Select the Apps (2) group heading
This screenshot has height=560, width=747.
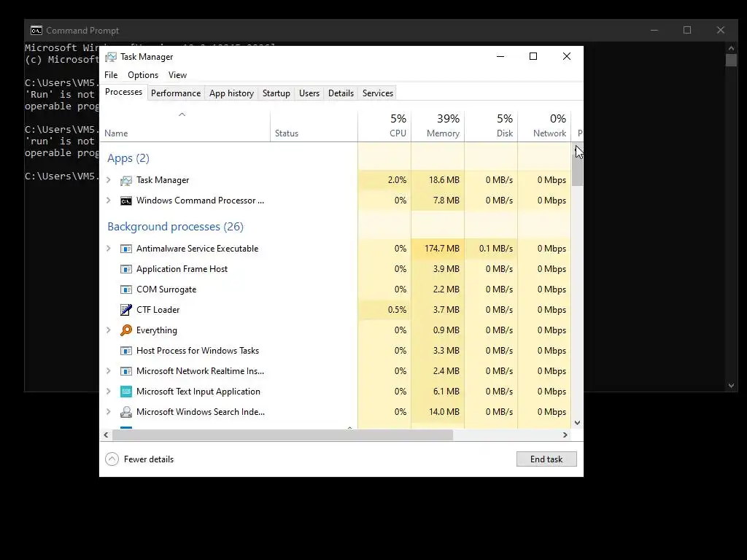(x=128, y=158)
